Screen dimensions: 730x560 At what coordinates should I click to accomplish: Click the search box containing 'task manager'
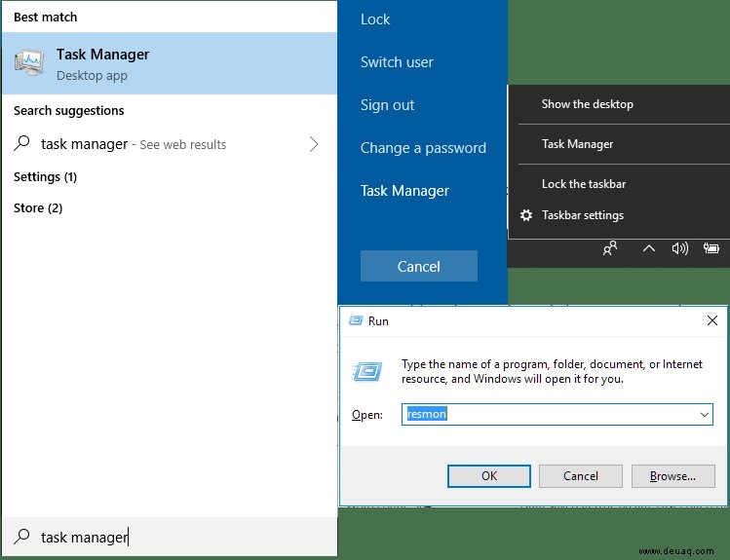coord(169,537)
